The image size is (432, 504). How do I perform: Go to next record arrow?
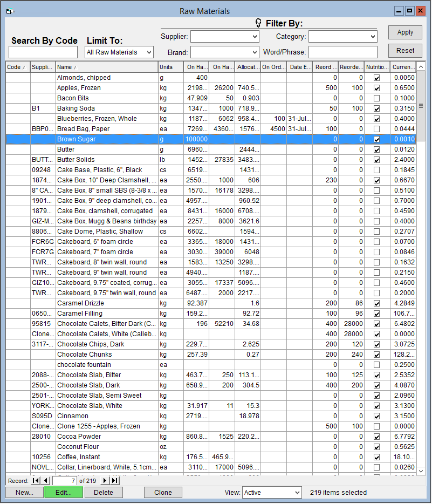[x=105, y=481]
